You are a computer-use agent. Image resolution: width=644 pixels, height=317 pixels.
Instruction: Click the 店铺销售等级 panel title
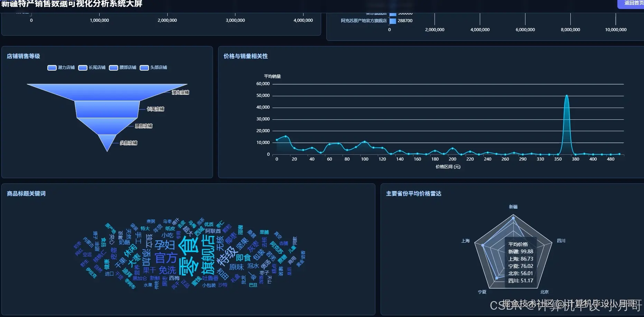24,56
